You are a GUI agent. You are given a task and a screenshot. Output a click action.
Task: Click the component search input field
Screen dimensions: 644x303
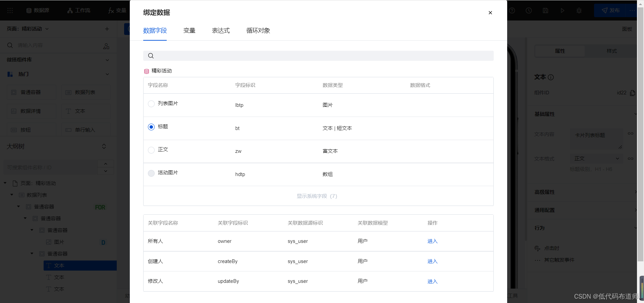(x=54, y=45)
